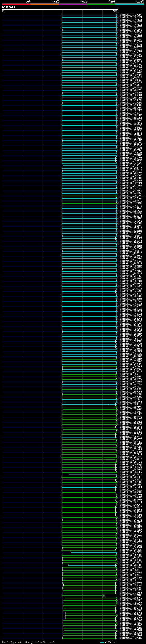Click the 577 query end position label
This screenshot has width=146, height=644.
point(115,11)
